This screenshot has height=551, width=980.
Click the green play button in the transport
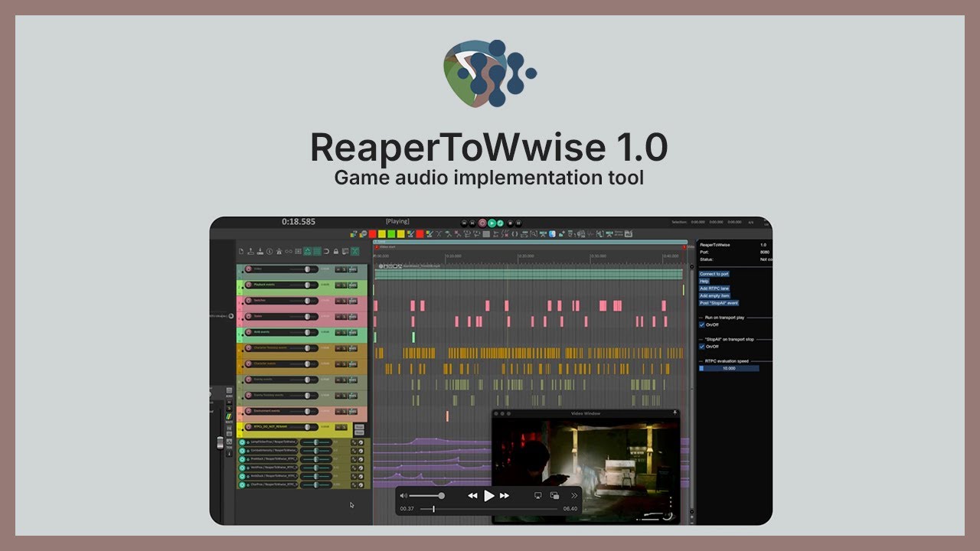pyautogui.click(x=492, y=223)
